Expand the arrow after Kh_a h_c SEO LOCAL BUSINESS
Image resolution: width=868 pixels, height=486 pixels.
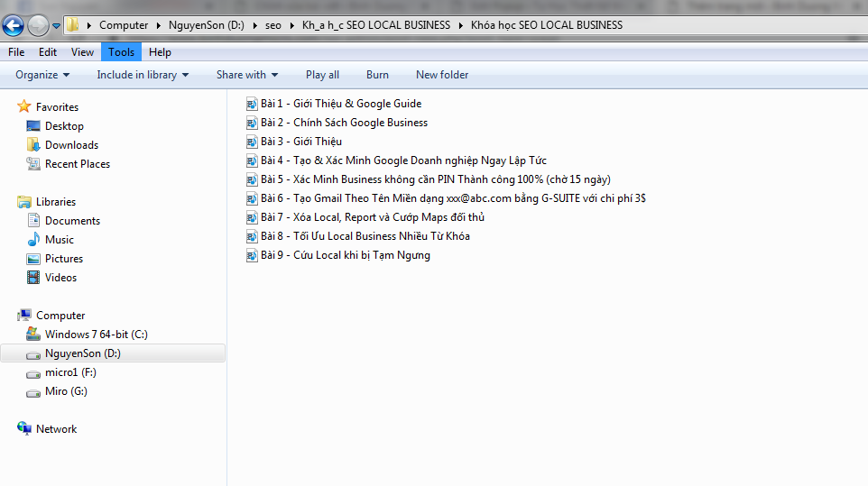coord(460,25)
